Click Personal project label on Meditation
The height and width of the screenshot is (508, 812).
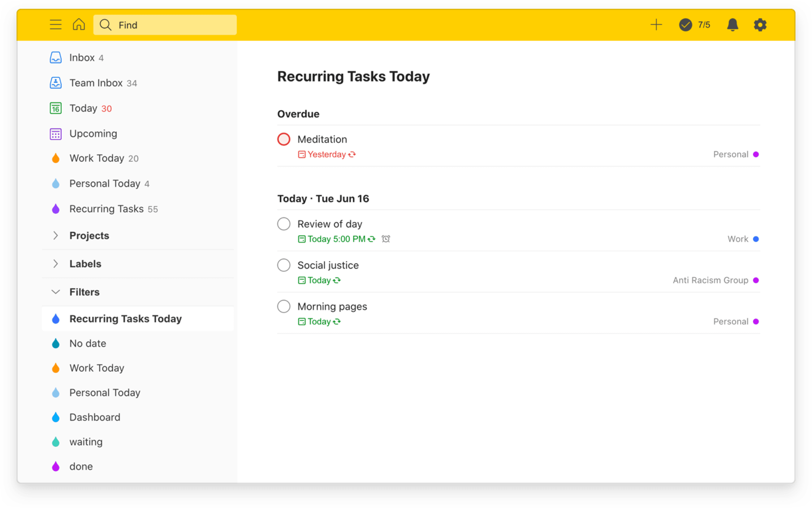click(730, 154)
